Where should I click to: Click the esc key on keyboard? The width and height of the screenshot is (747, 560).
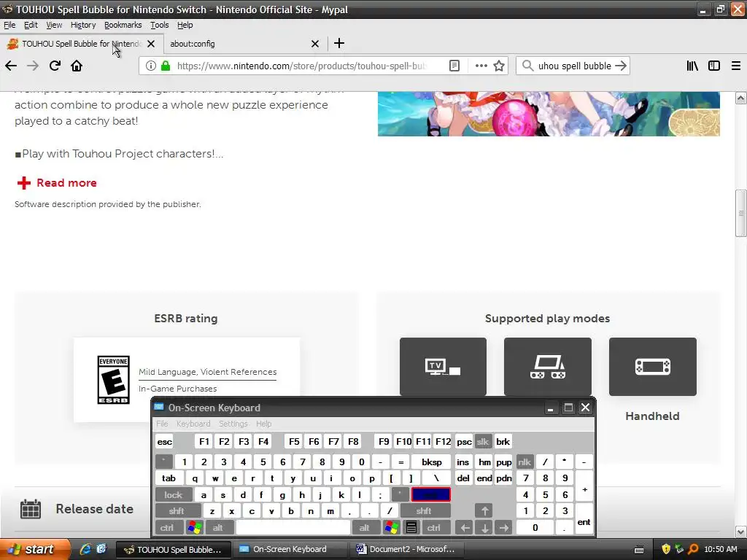(164, 441)
